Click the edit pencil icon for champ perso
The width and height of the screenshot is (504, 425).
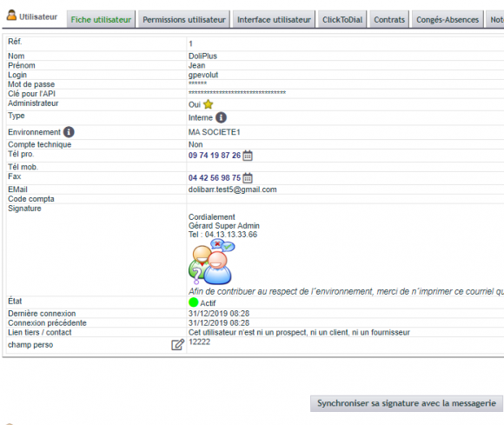pyautogui.click(x=178, y=345)
